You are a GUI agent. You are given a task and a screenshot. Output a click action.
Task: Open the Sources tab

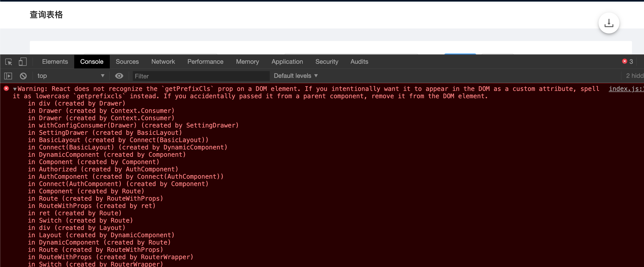127,62
